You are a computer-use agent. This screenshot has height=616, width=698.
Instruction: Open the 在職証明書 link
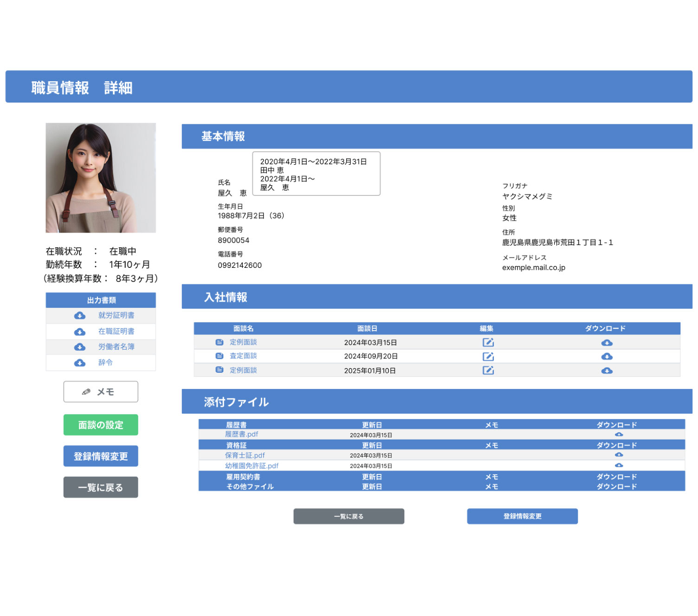(116, 331)
